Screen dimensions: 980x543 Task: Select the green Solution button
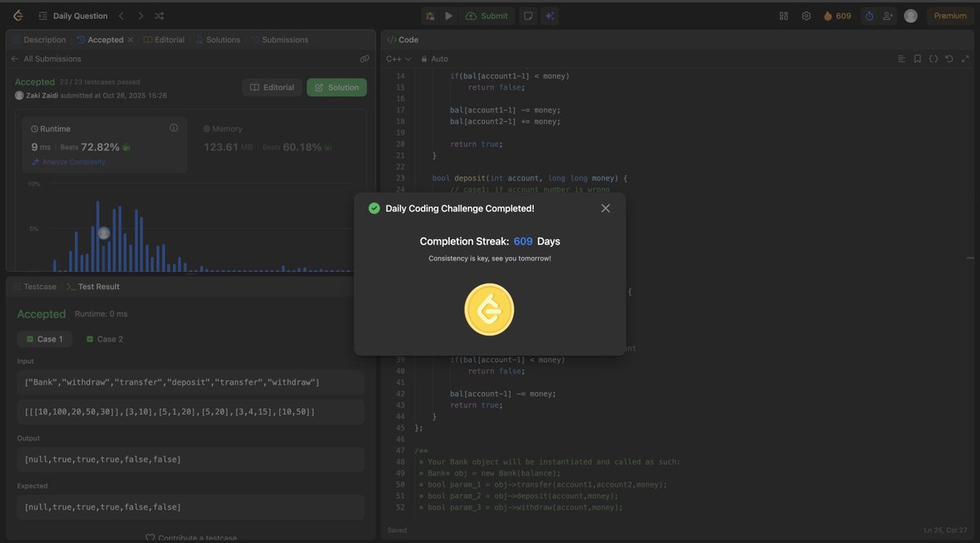click(x=336, y=87)
